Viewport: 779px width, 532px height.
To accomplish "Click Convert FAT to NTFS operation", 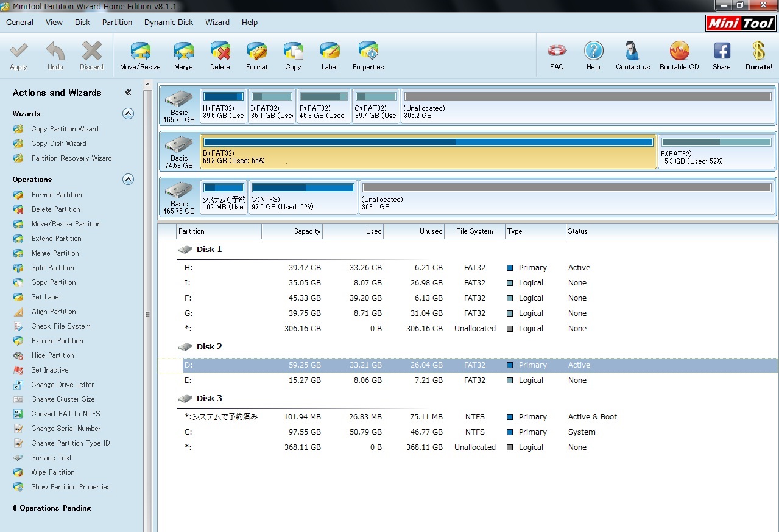I will coord(65,414).
